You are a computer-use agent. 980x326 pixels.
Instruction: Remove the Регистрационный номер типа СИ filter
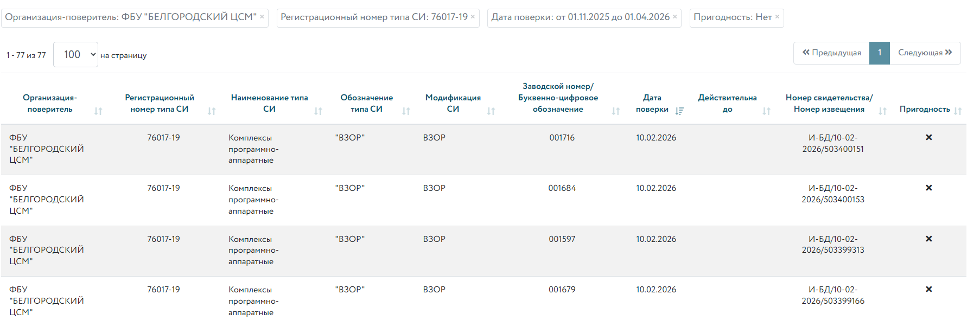473,17
